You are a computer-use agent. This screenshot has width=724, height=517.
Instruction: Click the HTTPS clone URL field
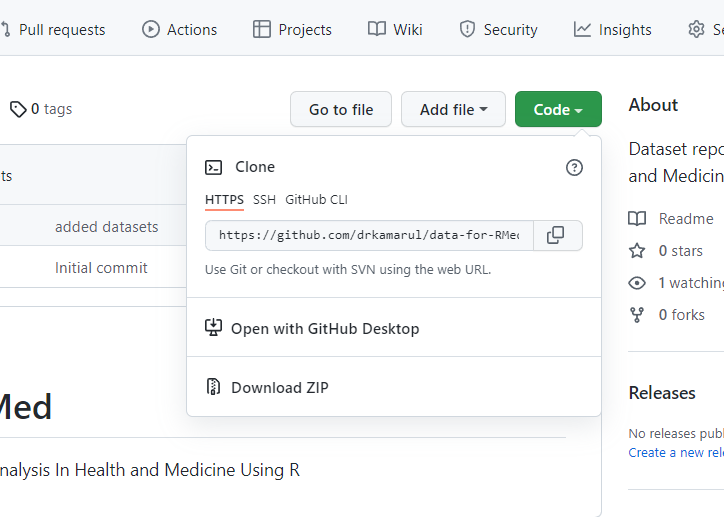click(x=369, y=235)
